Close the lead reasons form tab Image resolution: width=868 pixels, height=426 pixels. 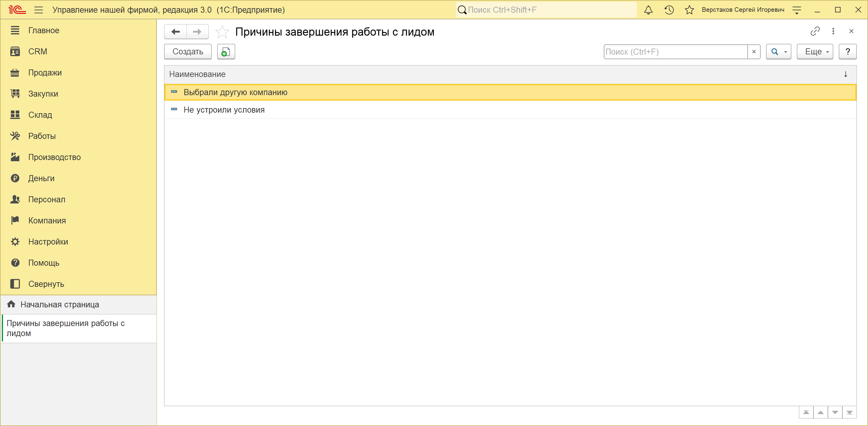[851, 31]
